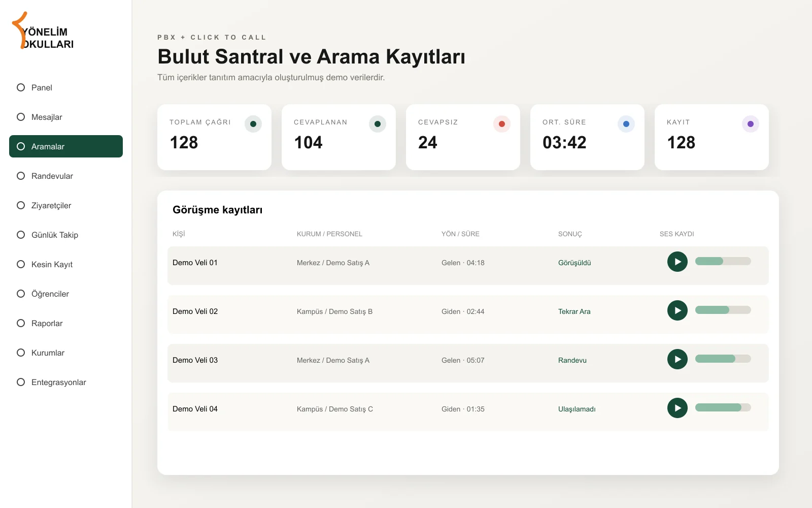
Task: Select the Demo Veli 03 name cell
Action: (x=195, y=360)
